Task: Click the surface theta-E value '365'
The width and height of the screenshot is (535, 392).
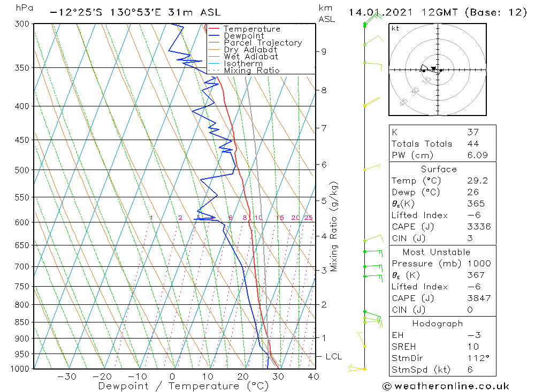Action: pyautogui.click(x=476, y=204)
